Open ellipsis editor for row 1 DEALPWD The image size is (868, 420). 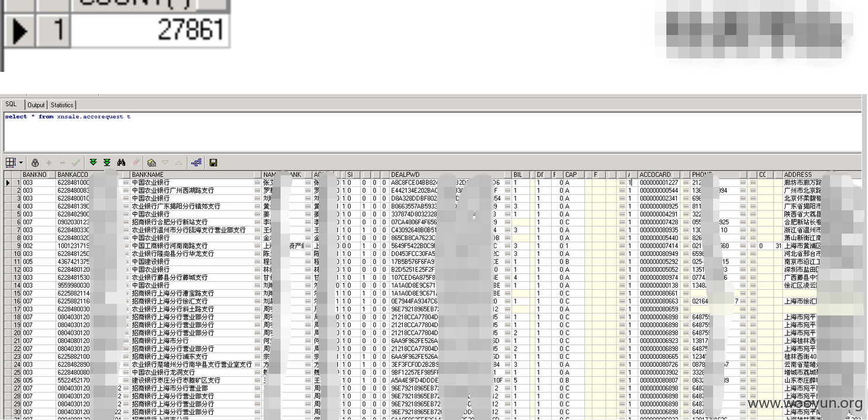tap(508, 183)
